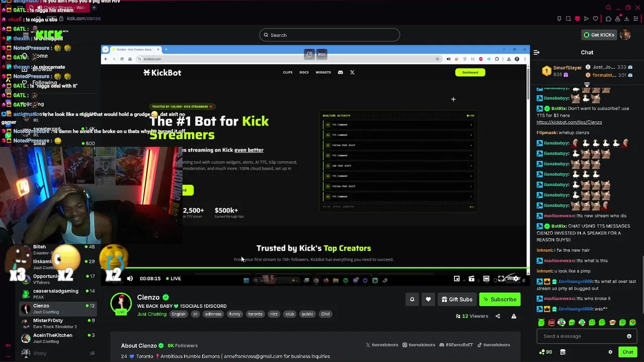
Task: Open chat settings gear icon
Action: pos(610,352)
